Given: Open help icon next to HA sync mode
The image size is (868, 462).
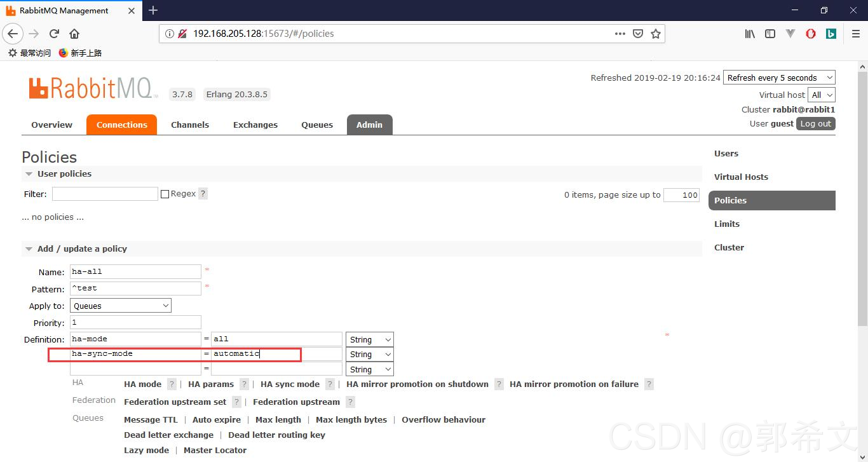Looking at the screenshot, I should (330, 384).
